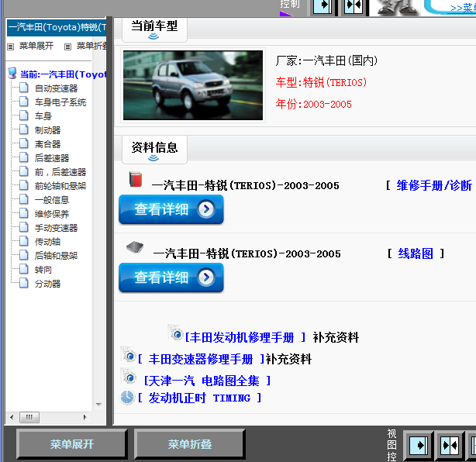Select 前，后差速器 in the tree

point(60,172)
